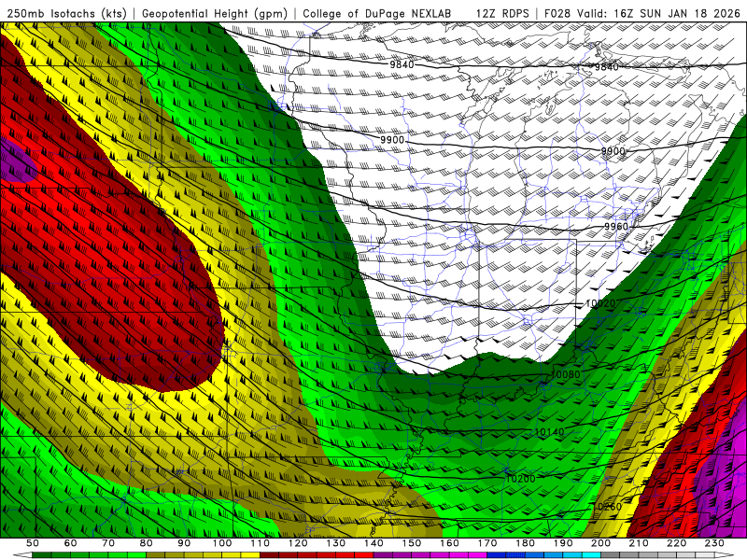Image resolution: width=747 pixels, height=560 pixels.
Task: Click the 100 value on the color scale
Action: pos(222,543)
